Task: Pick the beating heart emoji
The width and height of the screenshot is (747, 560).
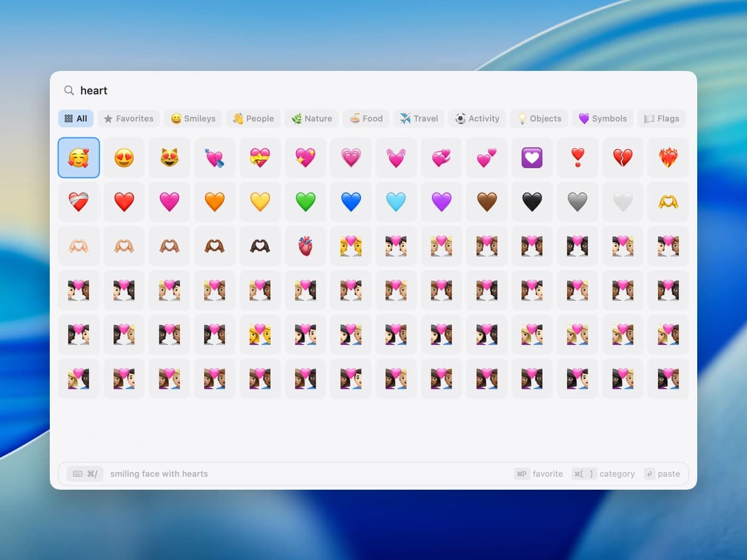Action: (x=396, y=158)
